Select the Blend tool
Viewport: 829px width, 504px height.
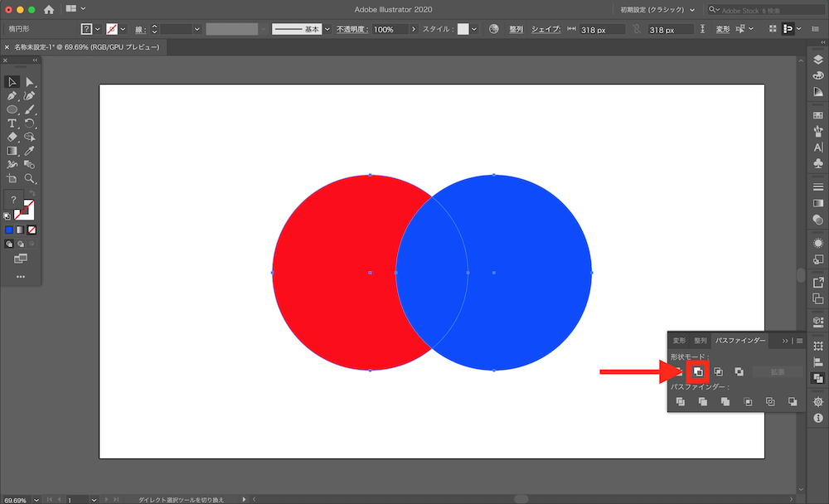coord(30,164)
